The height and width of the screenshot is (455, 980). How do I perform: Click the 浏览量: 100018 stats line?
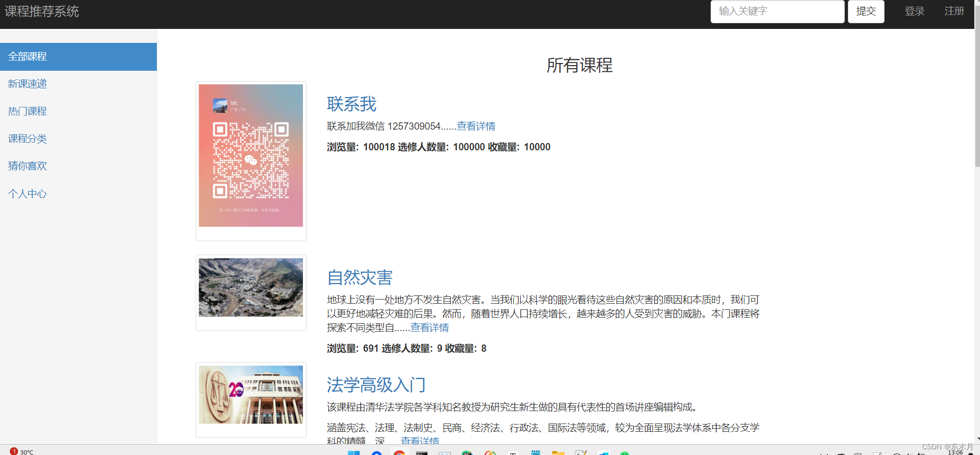pos(439,147)
